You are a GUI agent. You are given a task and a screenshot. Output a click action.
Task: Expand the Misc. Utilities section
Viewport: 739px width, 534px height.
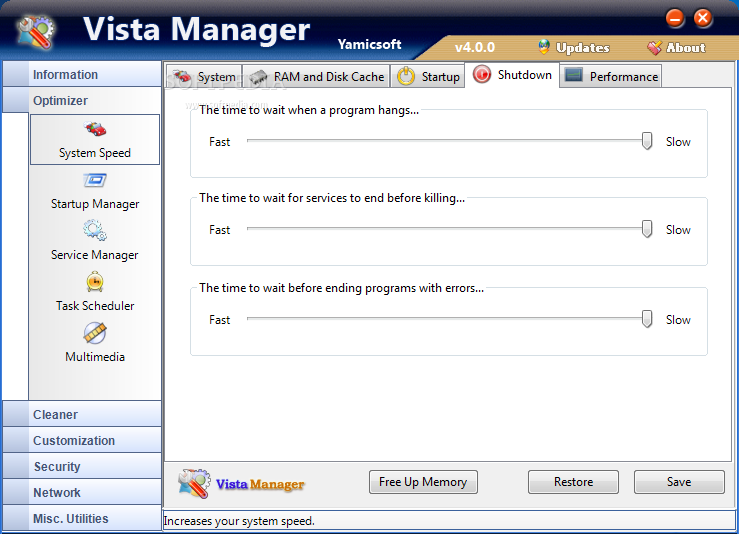point(82,518)
